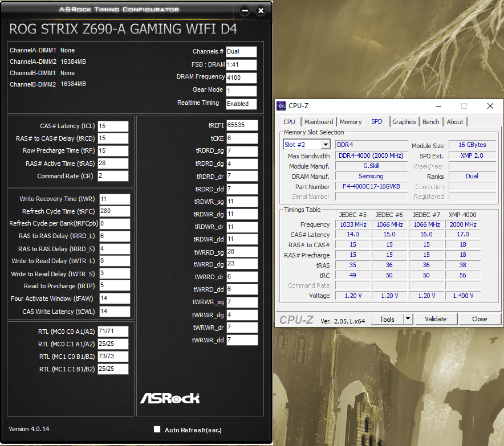Click the tRRD_S value field
504x446 pixels.
[115, 248]
